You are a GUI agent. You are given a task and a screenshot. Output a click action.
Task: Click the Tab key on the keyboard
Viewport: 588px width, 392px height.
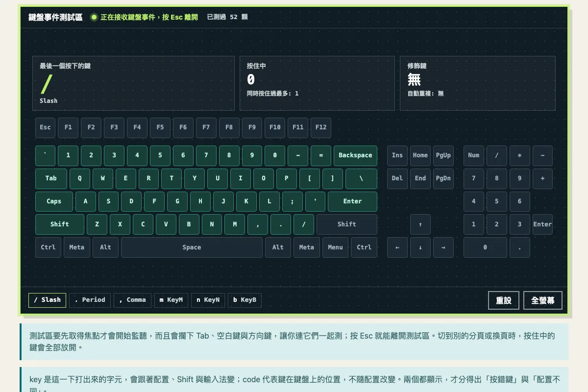click(x=51, y=178)
